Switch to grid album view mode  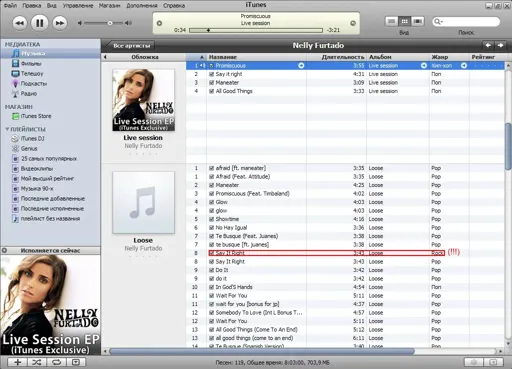coord(404,21)
